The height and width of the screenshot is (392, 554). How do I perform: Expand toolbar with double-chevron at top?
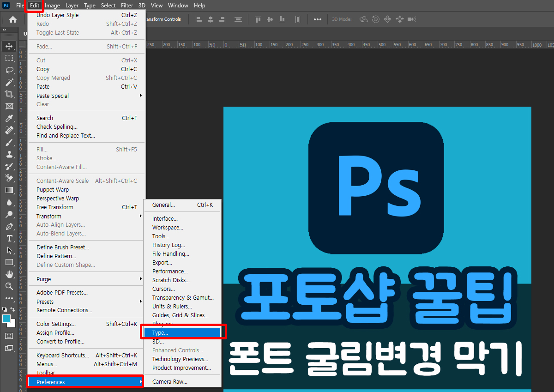pos(4,30)
